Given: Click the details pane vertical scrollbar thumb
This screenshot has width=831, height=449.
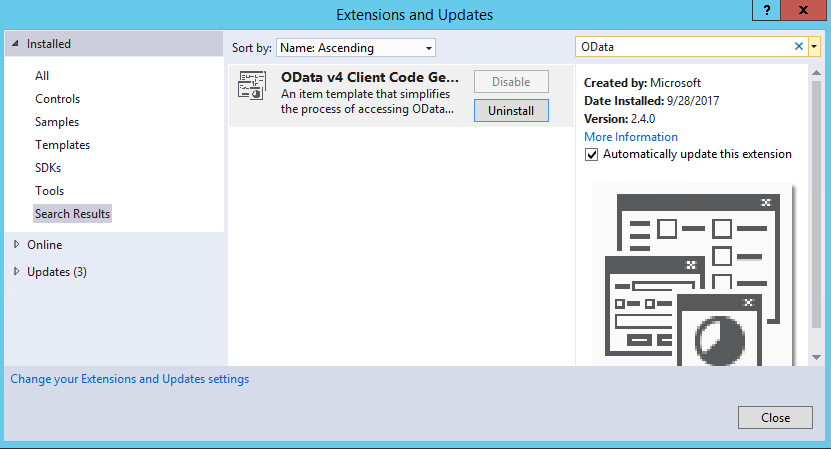Looking at the screenshot, I should pos(816,204).
